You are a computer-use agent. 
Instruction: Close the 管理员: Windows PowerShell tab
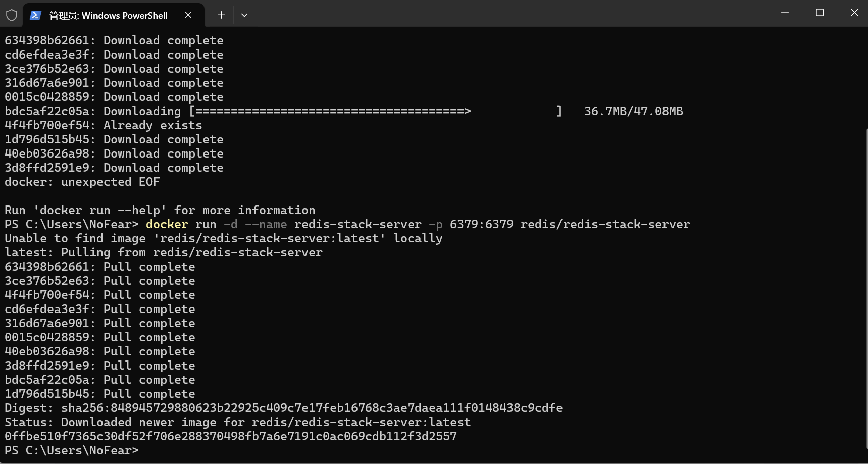tap(188, 15)
